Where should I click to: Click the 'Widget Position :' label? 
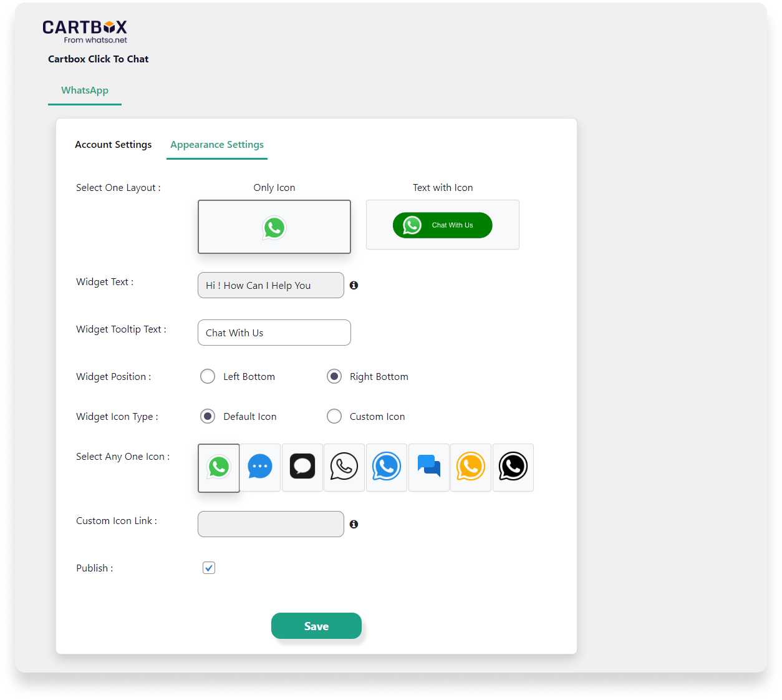[x=113, y=376]
